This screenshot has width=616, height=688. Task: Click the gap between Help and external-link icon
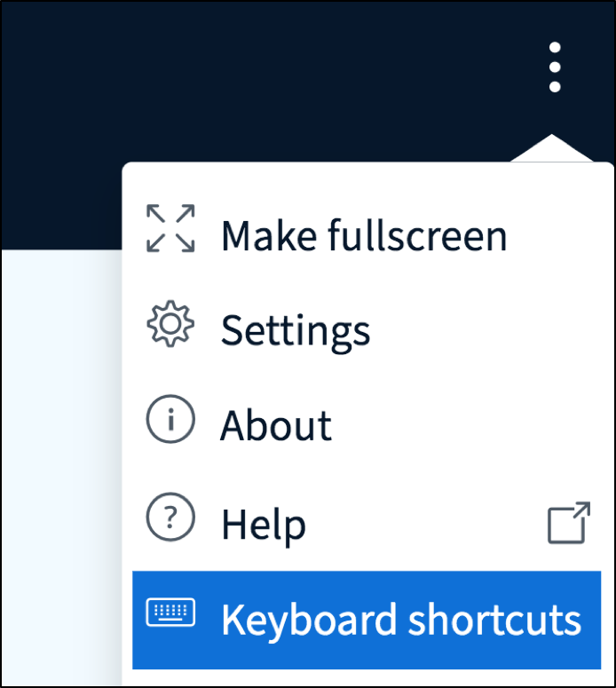[x=426, y=525]
